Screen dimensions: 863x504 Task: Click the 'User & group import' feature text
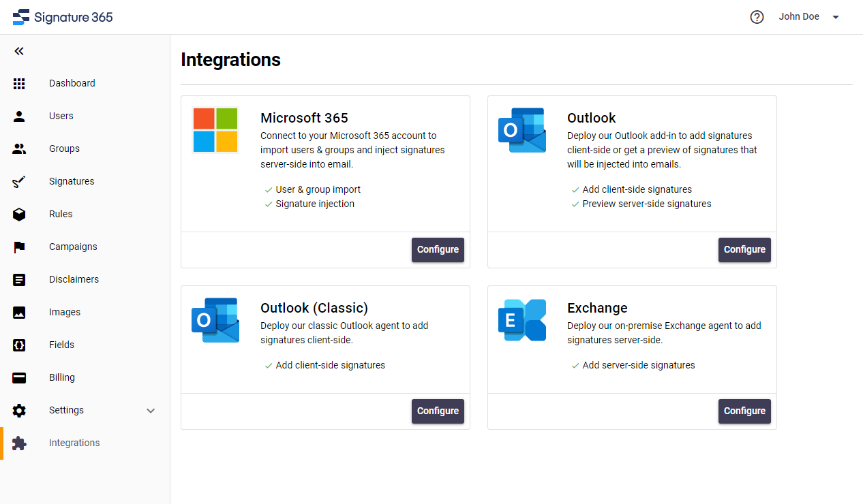click(318, 189)
